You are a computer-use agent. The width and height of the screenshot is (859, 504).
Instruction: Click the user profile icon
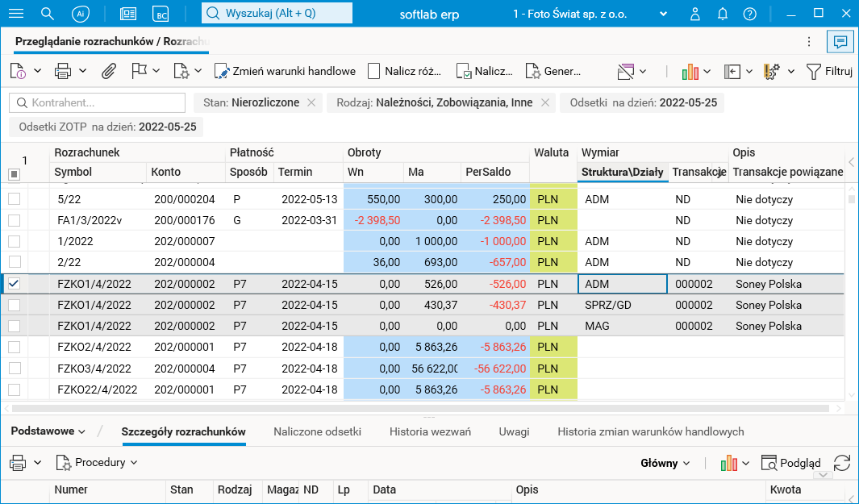695,14
